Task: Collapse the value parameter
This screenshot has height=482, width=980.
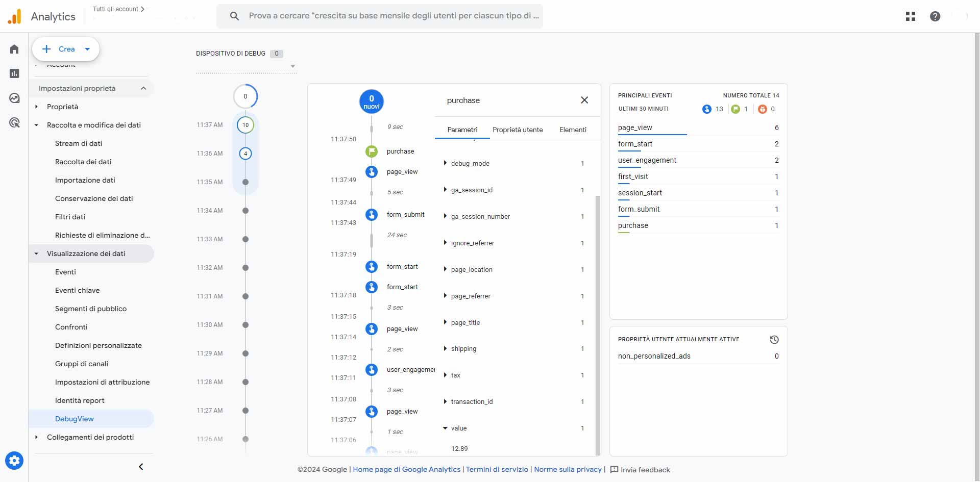Action: (445, 428)
